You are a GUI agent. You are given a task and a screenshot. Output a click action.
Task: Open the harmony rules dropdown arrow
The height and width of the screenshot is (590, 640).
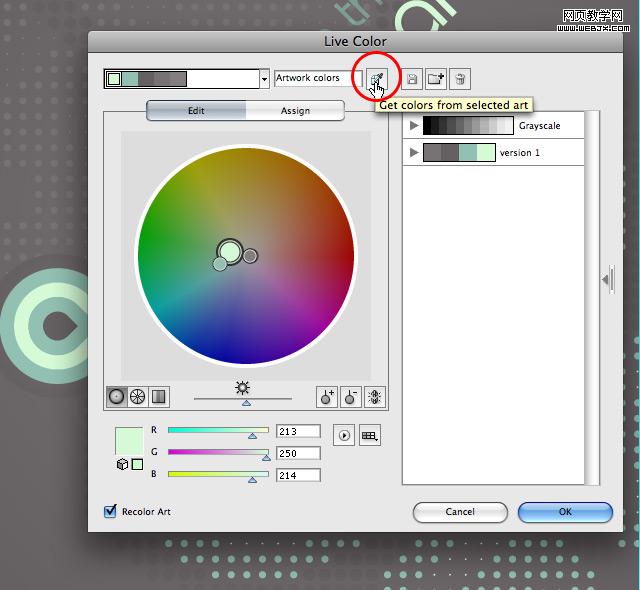(264, 79)
